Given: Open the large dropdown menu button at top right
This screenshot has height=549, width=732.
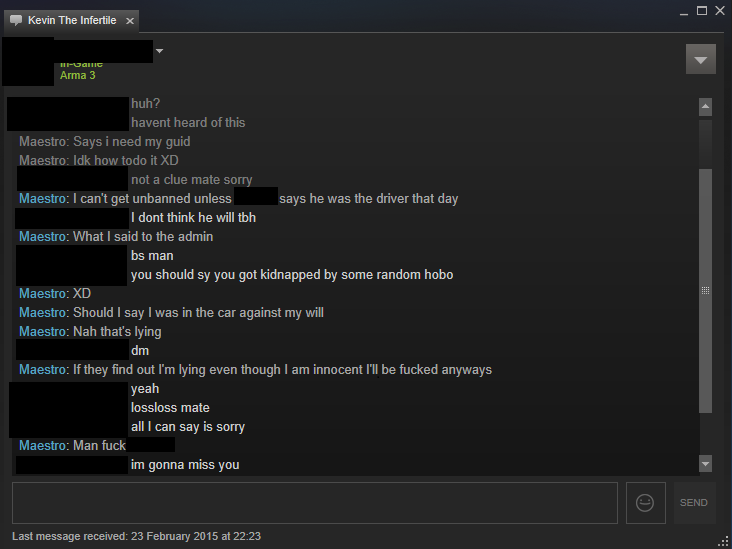Looking at the screenshot, I should (x=700, y=59).
